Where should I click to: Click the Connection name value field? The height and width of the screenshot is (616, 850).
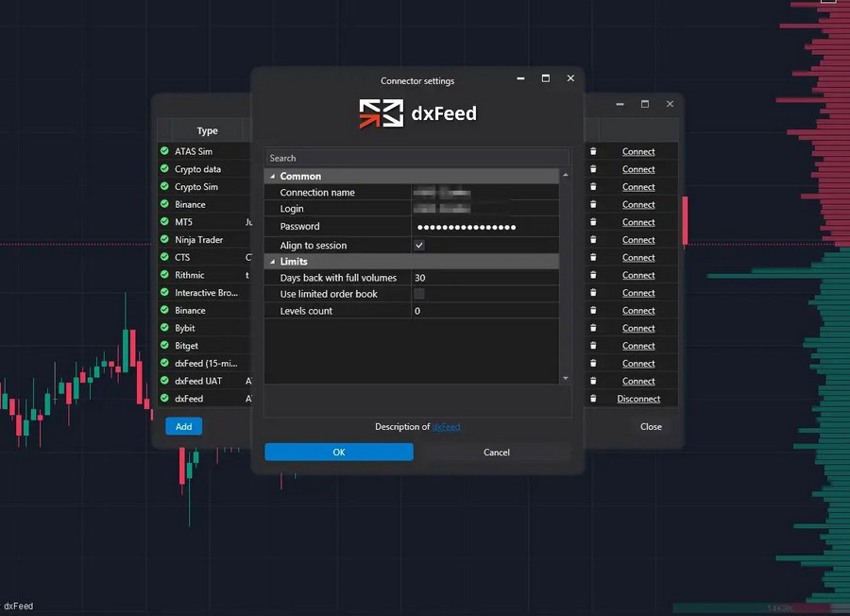coord(485,193)
